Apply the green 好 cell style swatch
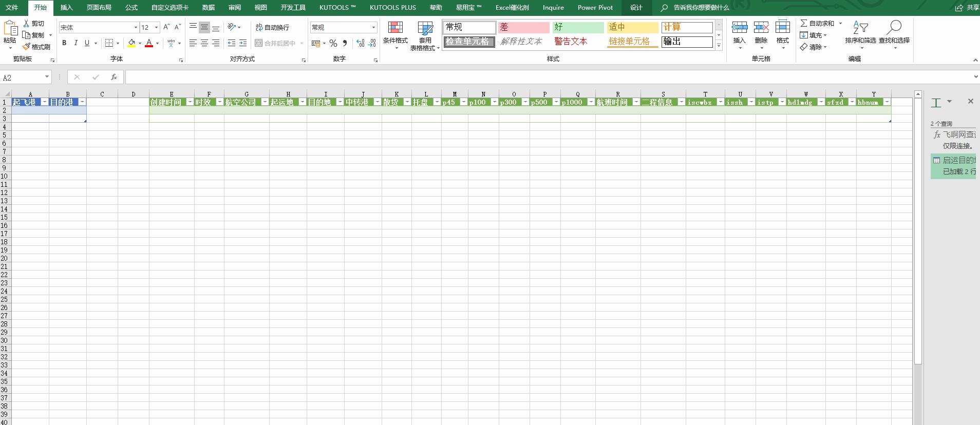 578,27
